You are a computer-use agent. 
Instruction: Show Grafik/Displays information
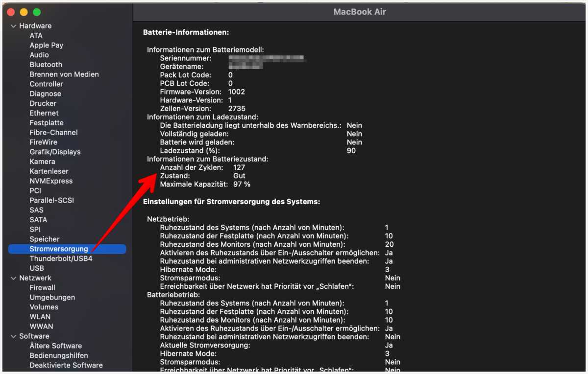[55, 152]
